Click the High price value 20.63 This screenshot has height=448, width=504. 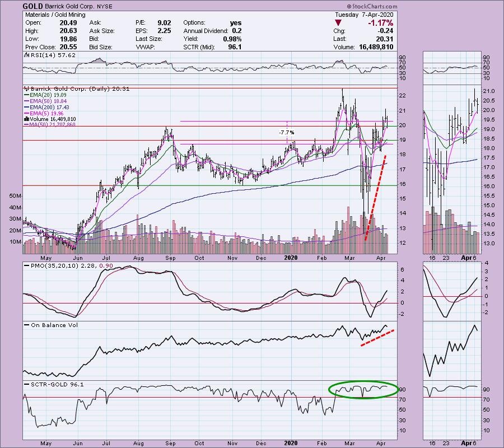(68, 31)
